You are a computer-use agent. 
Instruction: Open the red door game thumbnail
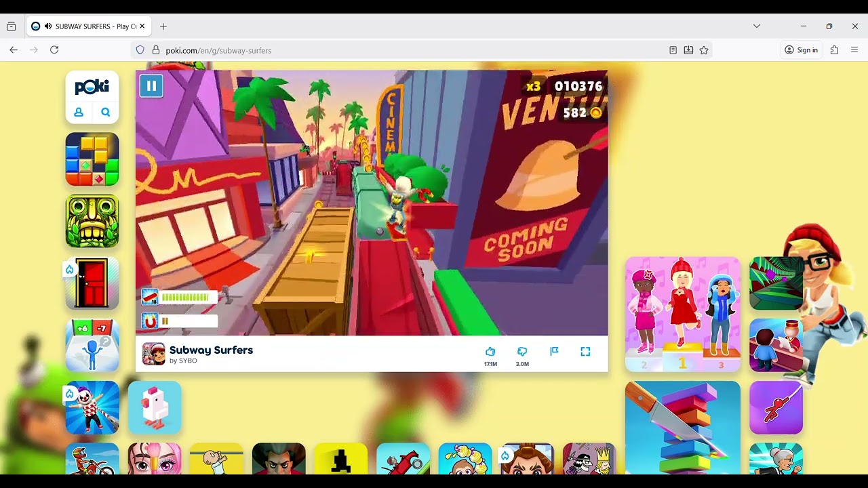pyautogui.click(x=92, y=283)
